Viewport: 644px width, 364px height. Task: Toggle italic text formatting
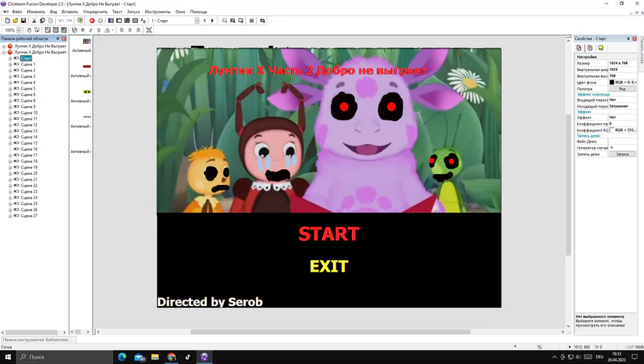point(91,30)
